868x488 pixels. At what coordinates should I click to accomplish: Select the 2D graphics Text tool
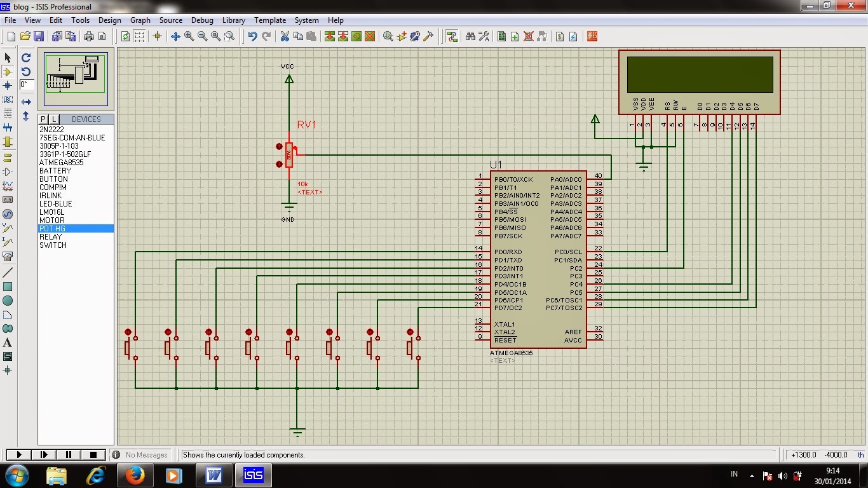click(7, 343)
